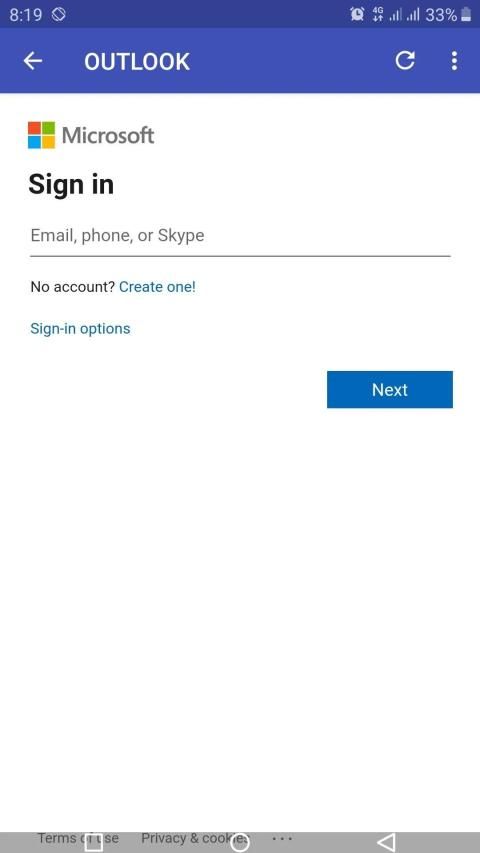Tap the Sign in heading text
The image size is (480, 853).
71,185
